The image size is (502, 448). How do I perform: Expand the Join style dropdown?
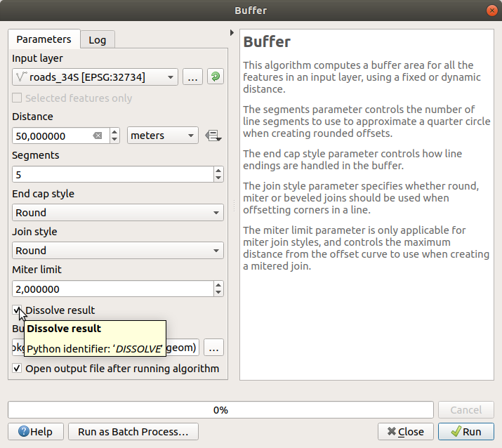[x=118, y=251]
